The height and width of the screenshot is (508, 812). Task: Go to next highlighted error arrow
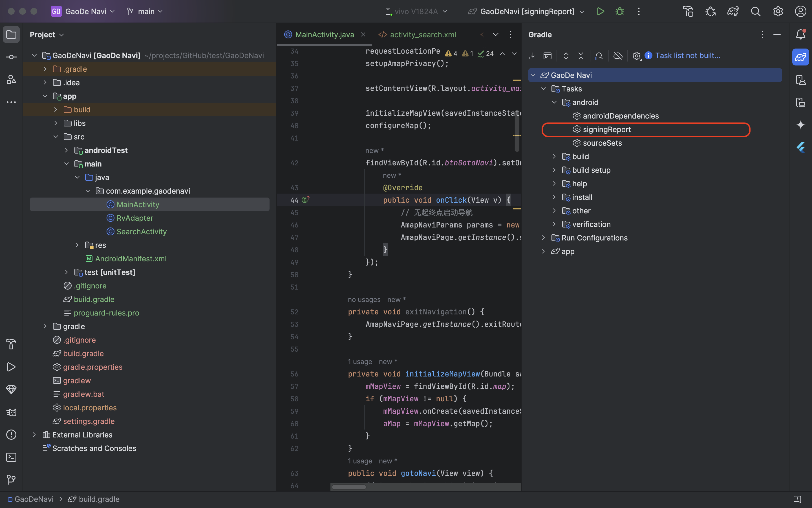514,54
